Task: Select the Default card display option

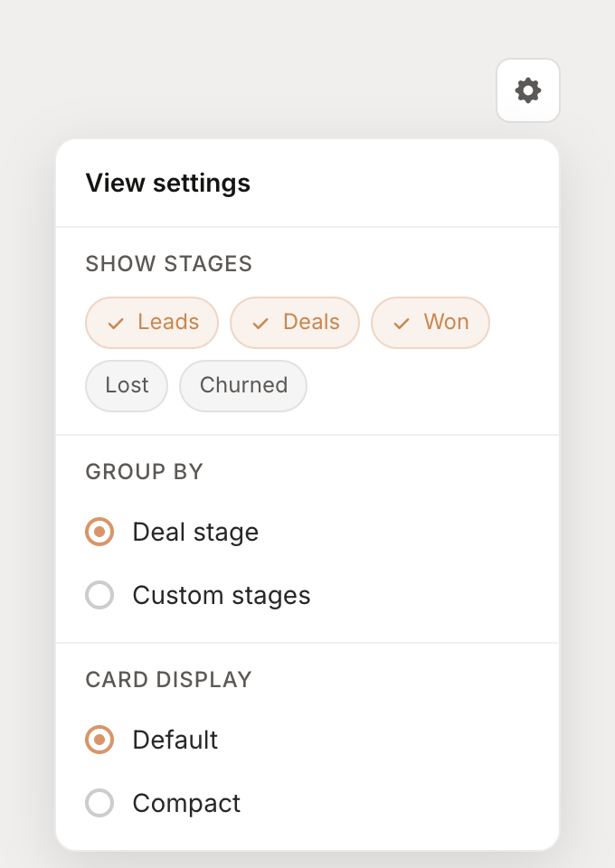Action: point(99,740)
